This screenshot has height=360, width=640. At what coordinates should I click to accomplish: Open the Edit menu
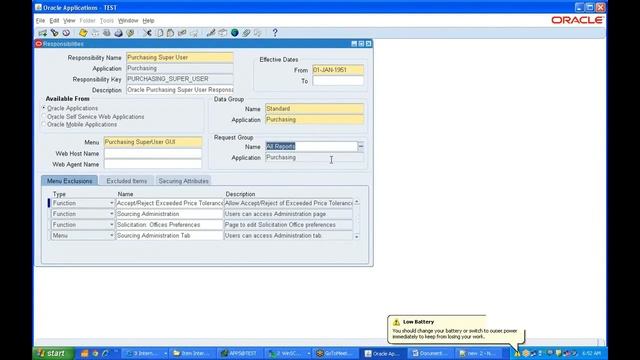(x=54, y=20)
